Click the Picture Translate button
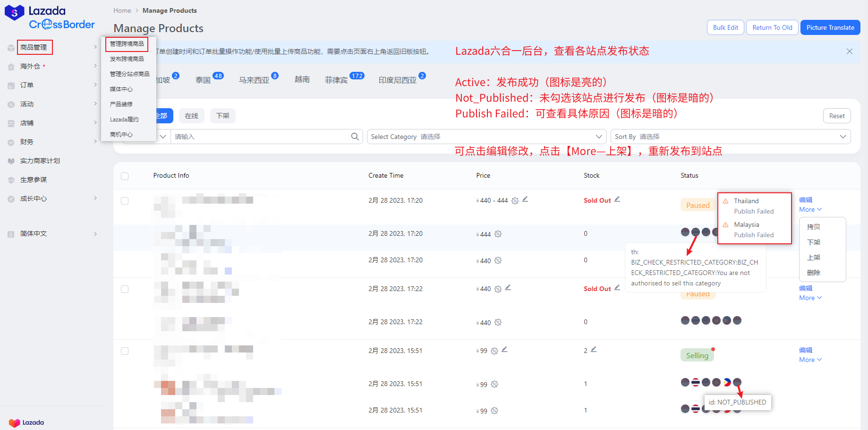Viewport: 868px width, 430px height. (x=830, y=27)
